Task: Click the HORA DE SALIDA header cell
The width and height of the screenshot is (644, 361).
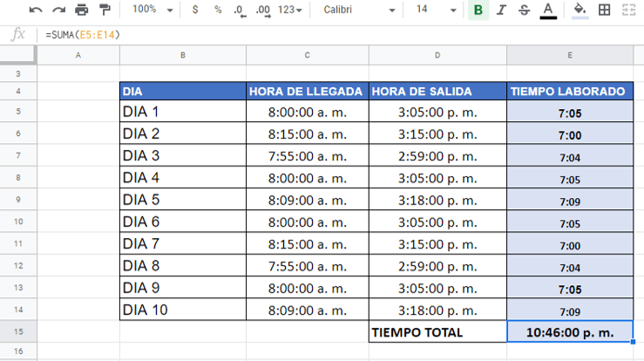Action: [x=437, y=92]
